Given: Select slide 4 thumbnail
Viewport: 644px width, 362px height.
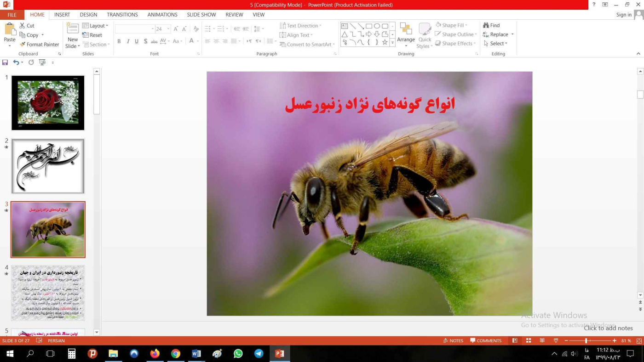Looking at the screenshot, I should (x=48, y=293).
